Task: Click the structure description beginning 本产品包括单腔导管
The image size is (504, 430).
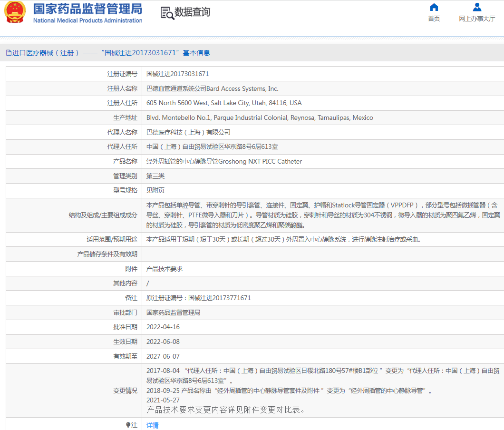Action: click(x=323, y=215)
